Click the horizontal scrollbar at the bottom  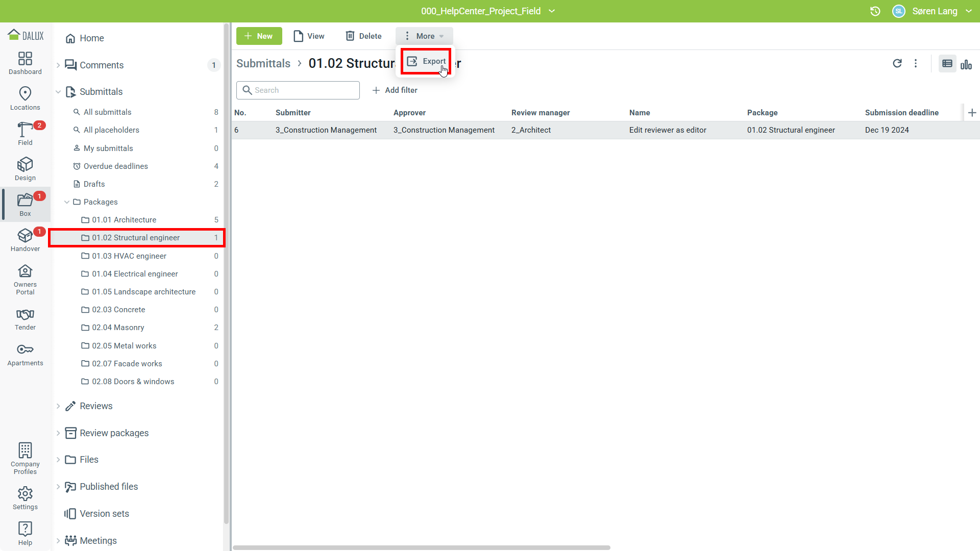click(x=421, y=547)
